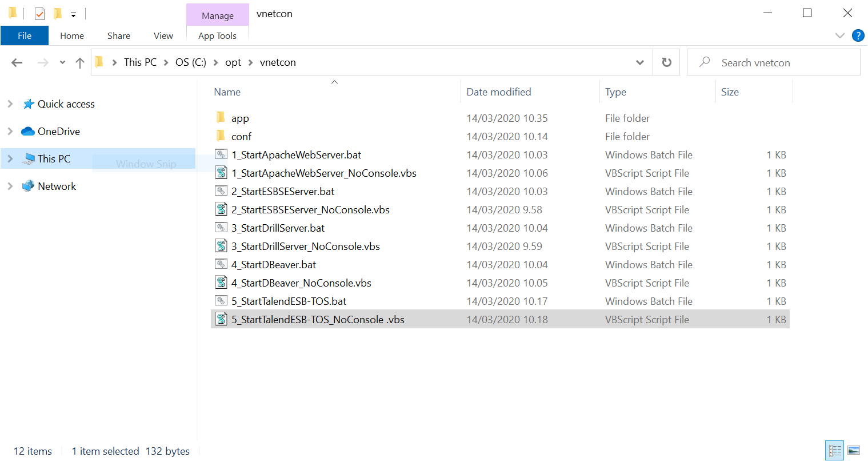The width and height of the screenshot is (868, 461).
Task: Open the recent locations dropdown arrow
Action: coord(62,62)
